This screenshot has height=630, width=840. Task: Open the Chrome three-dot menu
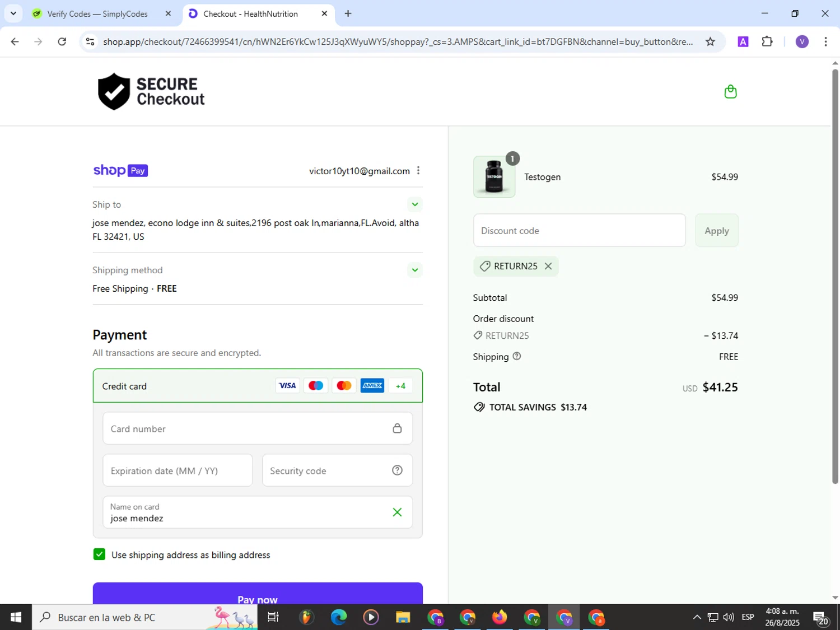tap(825, 41)
